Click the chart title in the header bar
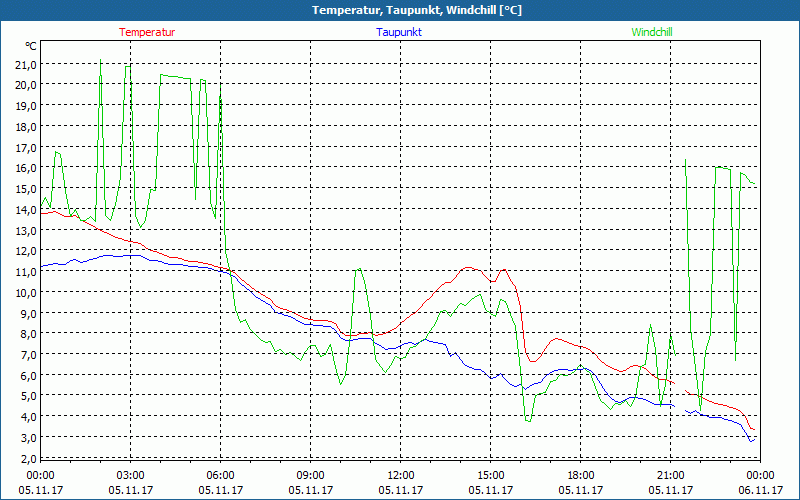The width and height of the screenshot is (800, 500). pos(400,10)
